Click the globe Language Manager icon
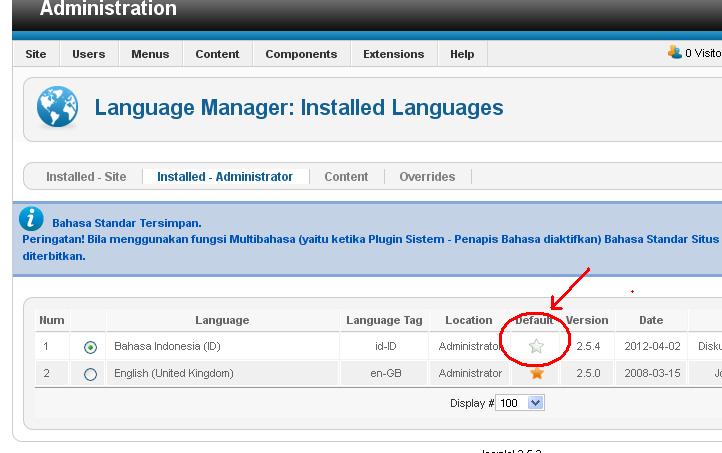 coord(58,107)
